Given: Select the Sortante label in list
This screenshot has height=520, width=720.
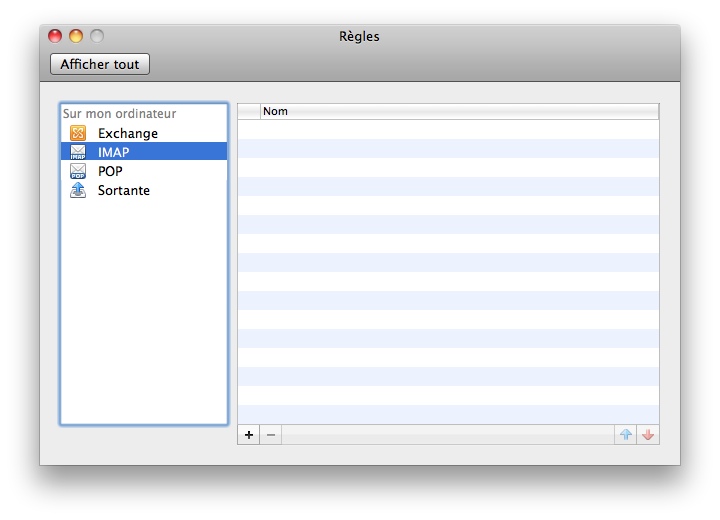Looking at the screenshot, I should click(124, 190).
